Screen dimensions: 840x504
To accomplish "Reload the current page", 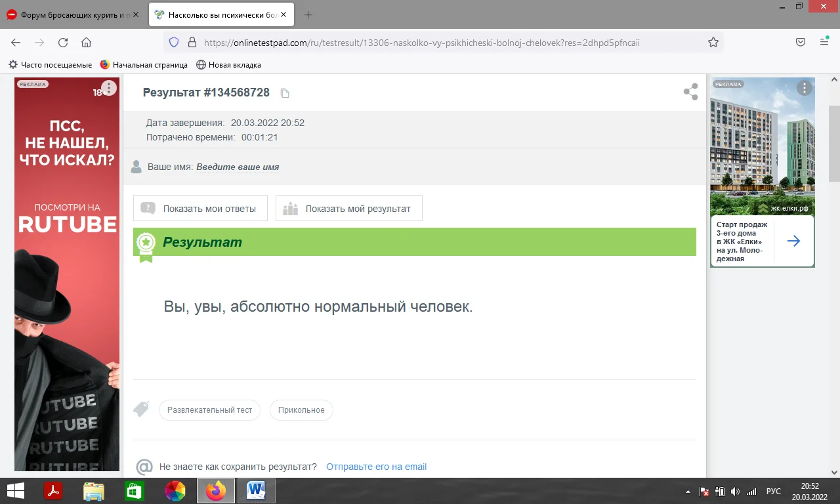I will tap(62, 41).
